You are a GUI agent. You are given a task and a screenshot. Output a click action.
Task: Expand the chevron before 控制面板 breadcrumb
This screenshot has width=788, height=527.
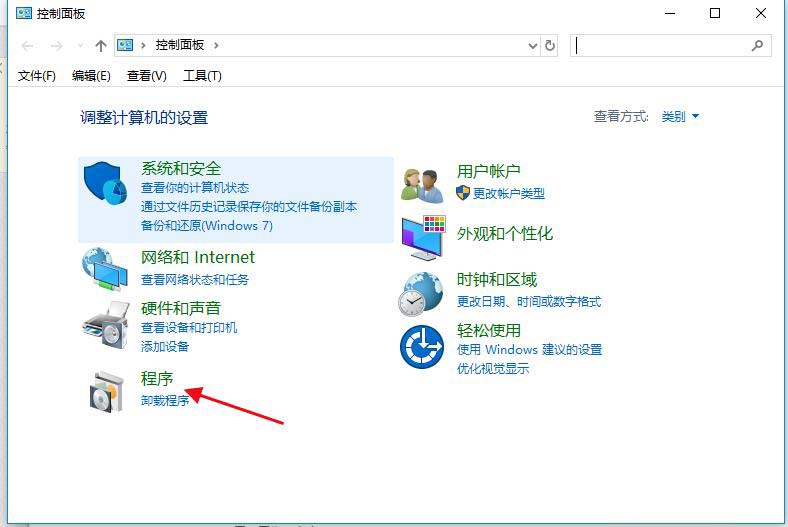[x=143, y=45]
